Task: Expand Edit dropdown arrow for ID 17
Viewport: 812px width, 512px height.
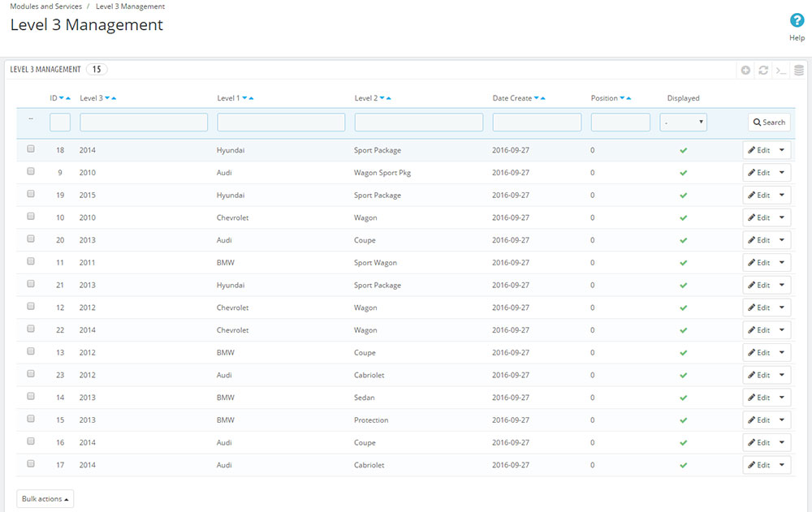Action: [781, 465]
